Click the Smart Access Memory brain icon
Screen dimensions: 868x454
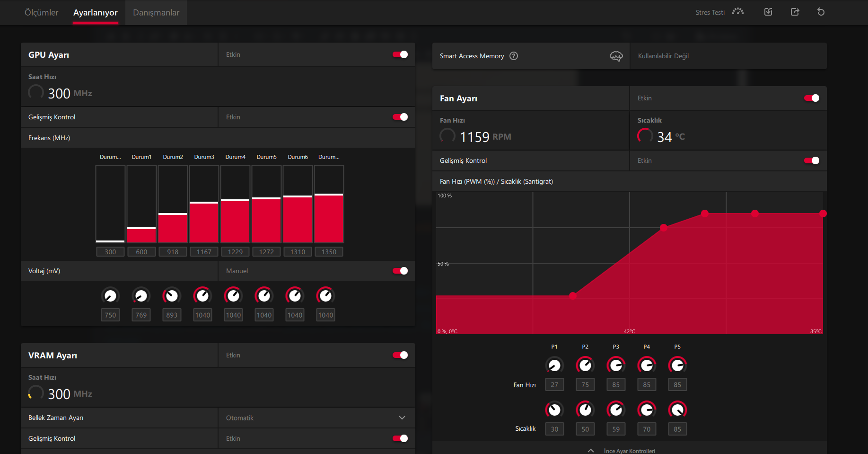point(616,56)
